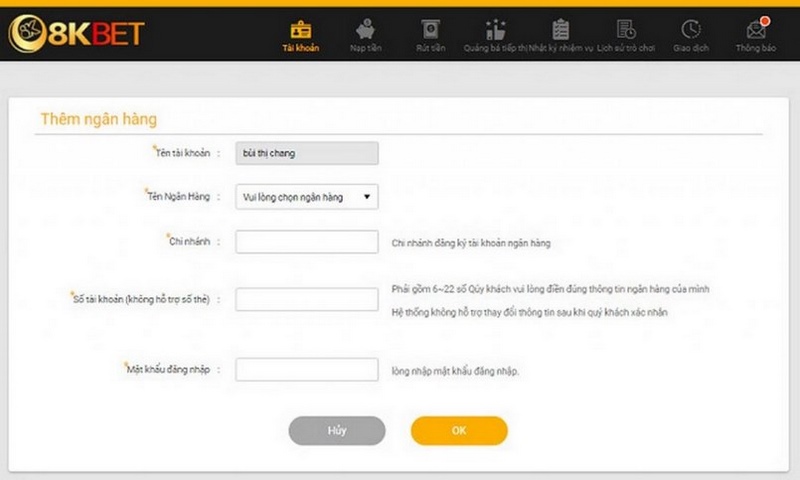Click the Thêm ngân hàng heading
Image resolution: width=800 pixels, height=480 pixels.
click(98, 119)
